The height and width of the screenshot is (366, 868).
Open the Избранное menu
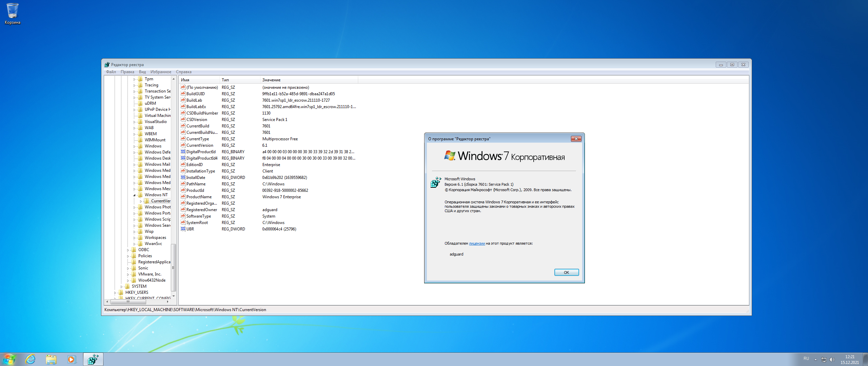161,72
